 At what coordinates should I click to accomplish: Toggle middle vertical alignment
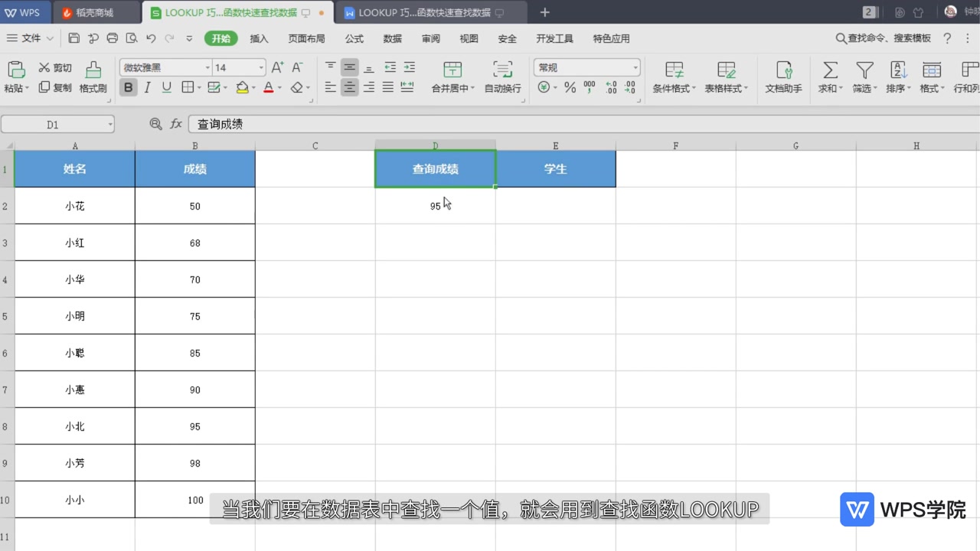350,68
